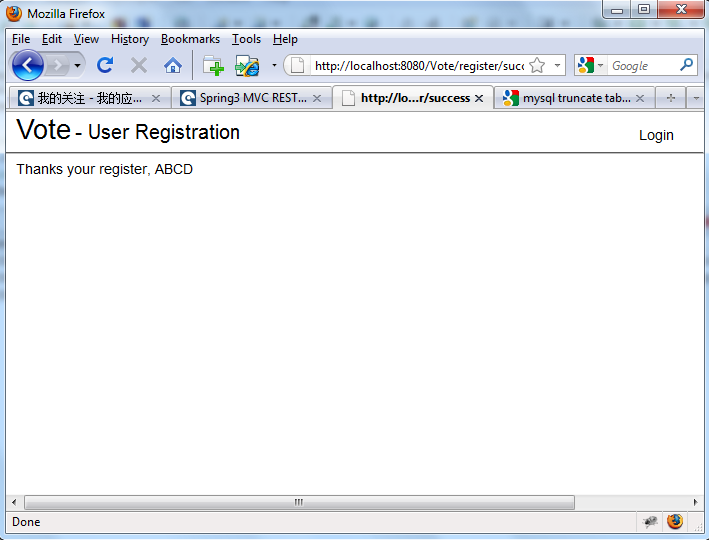The image size is (709, 540).
Task: Go to the Home page icon
Action: point(173,66)
